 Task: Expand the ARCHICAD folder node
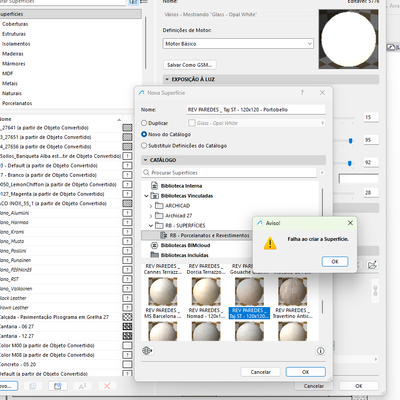point(151,206)
